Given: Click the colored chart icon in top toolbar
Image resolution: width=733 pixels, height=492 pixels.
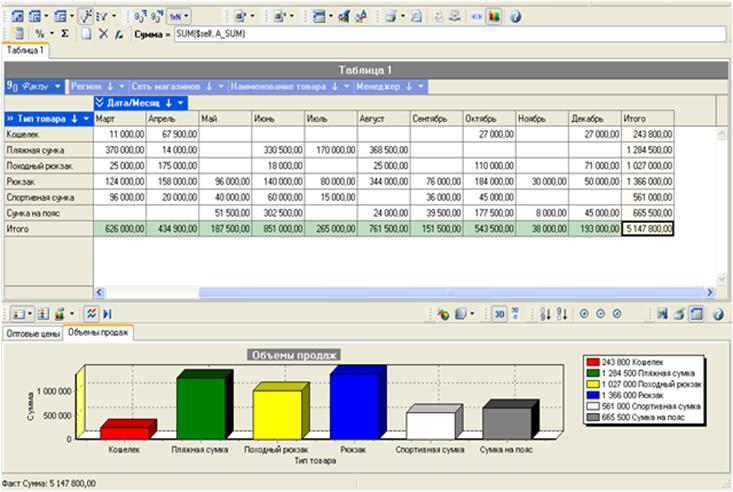Looking at the screenshot, I should point(494,17).
